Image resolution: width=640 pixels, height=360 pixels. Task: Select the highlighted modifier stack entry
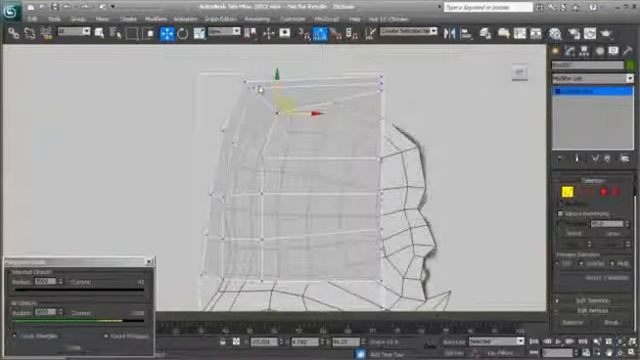(x=593, y=91)
